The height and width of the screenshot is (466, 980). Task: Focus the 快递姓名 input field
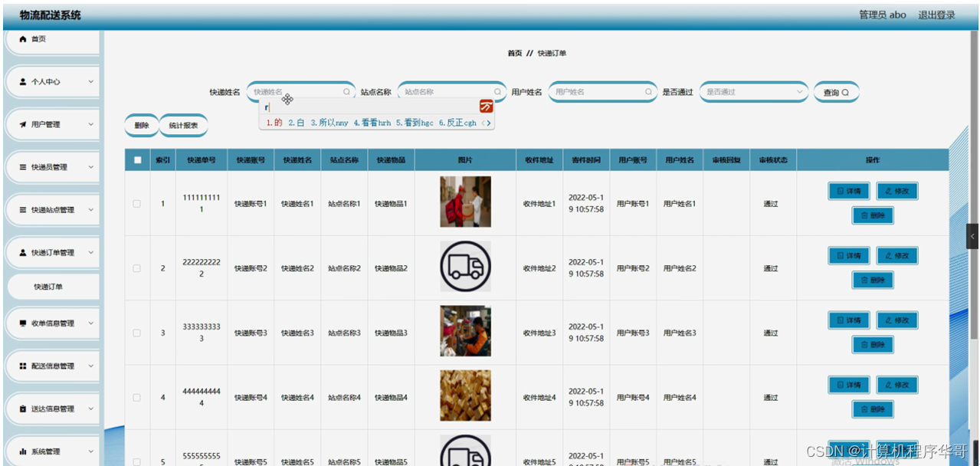click(301, 92)
